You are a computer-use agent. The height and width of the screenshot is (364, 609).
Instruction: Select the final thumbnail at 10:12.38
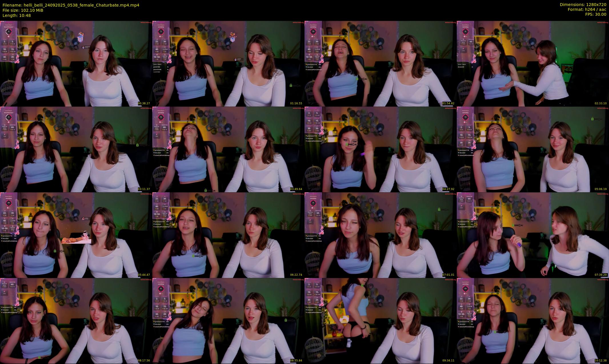[533, 321]
